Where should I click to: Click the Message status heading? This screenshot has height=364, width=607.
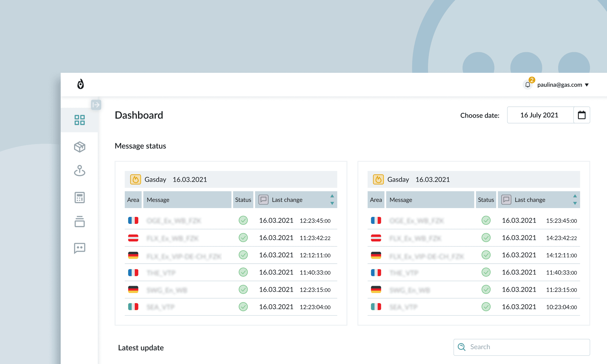coord(140,146)
